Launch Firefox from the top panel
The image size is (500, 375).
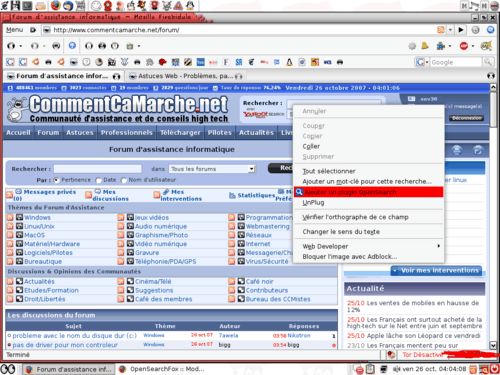(x=56, y=5)
